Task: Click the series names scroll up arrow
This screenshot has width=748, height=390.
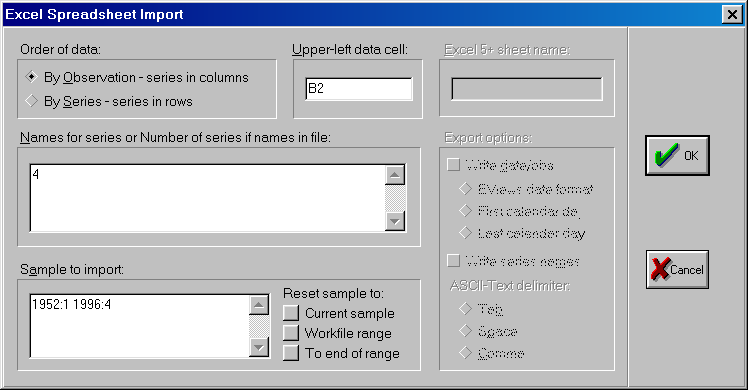Action: (x=395, y=175)
